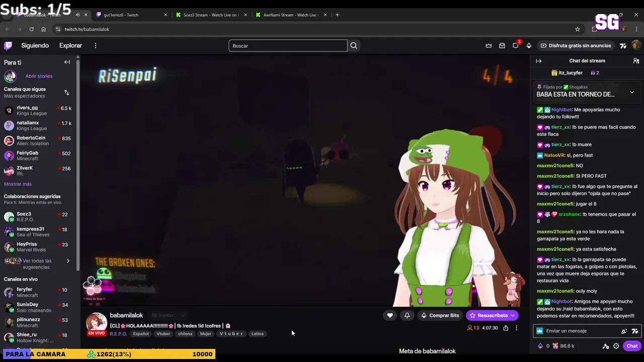This screenshot has width=644, height=362.
Task: Open the Prime loot crown icon
Action: coord(489,46)
